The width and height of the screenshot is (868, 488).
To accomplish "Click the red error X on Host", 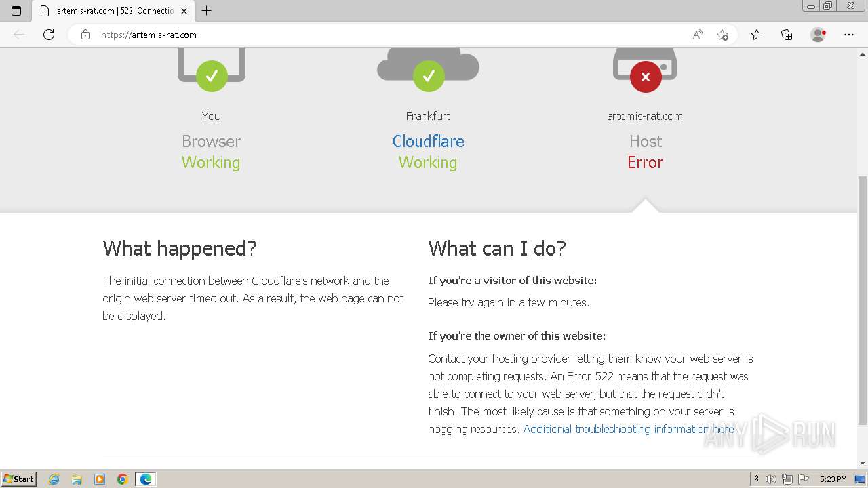I will (x=646, y=76).
